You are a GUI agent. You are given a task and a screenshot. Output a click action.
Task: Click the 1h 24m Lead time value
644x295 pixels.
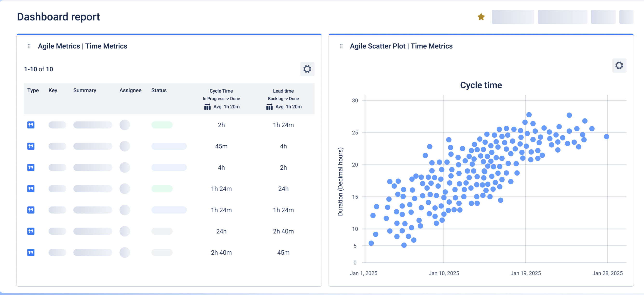pos(283,125)
